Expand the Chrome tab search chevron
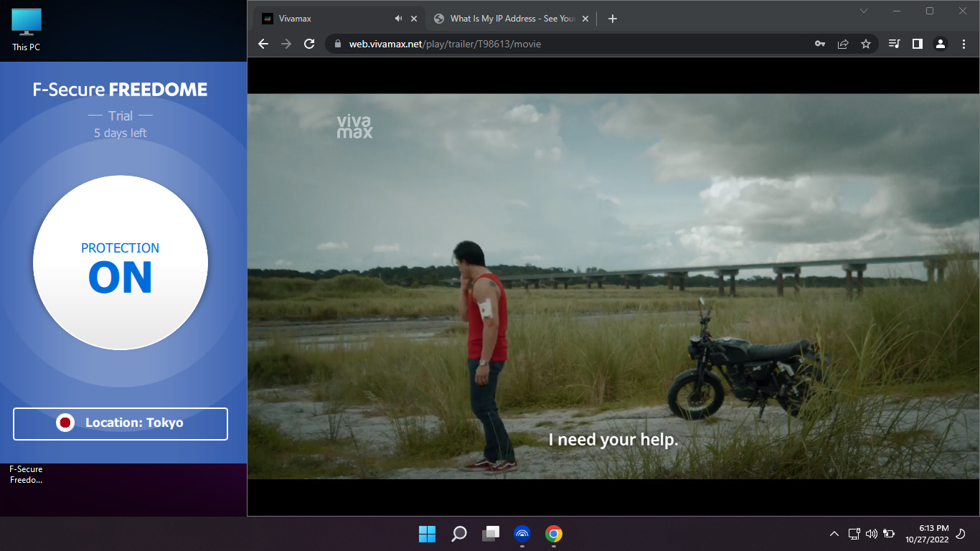This screenshot has width=980, height=551. [x=864, y=11]
